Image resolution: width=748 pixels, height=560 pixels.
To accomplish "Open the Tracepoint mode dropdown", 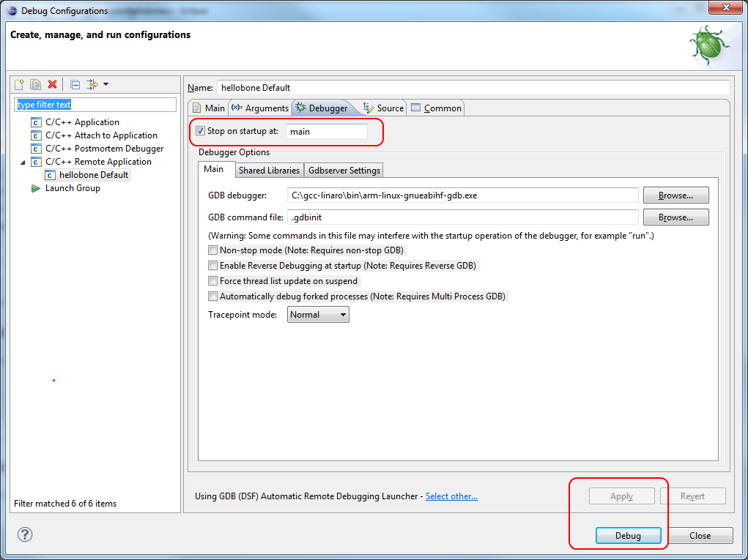I will 317,314.
